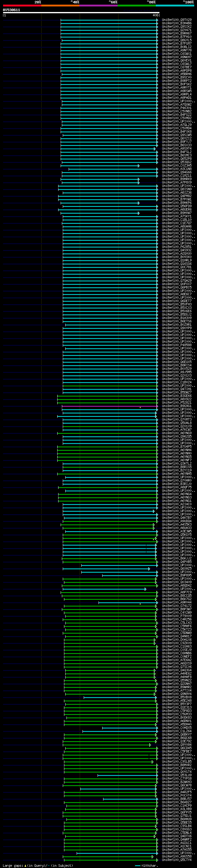Open hit UniRef100_Q9SIK2

177,26
